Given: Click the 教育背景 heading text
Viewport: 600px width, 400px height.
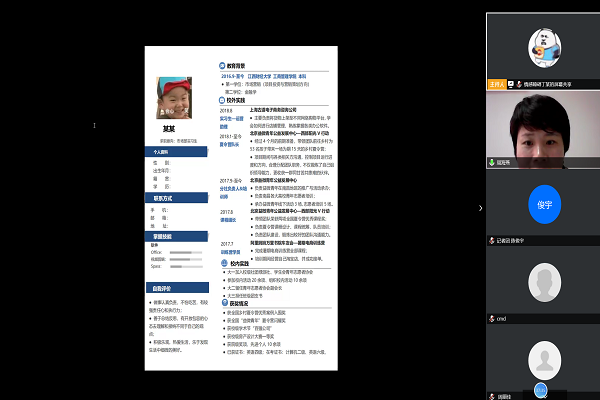Looking at the screenshot, I should click(236, 66).
